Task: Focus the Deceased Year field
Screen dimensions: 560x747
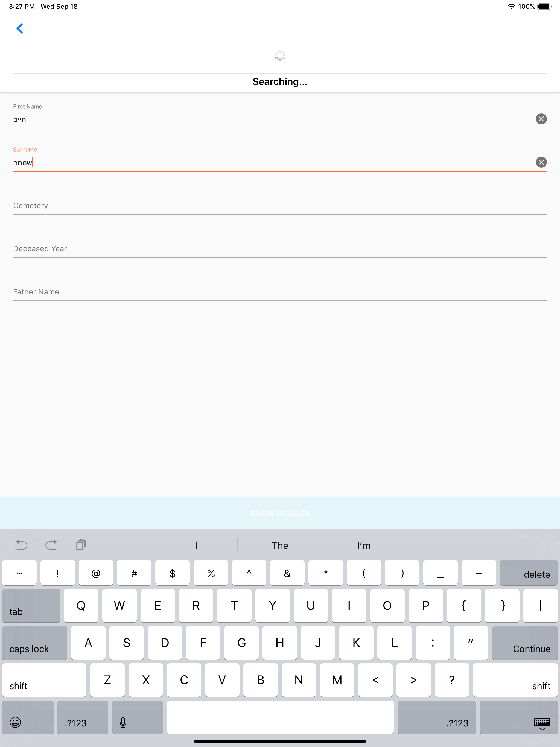Action: pos(280,249)
